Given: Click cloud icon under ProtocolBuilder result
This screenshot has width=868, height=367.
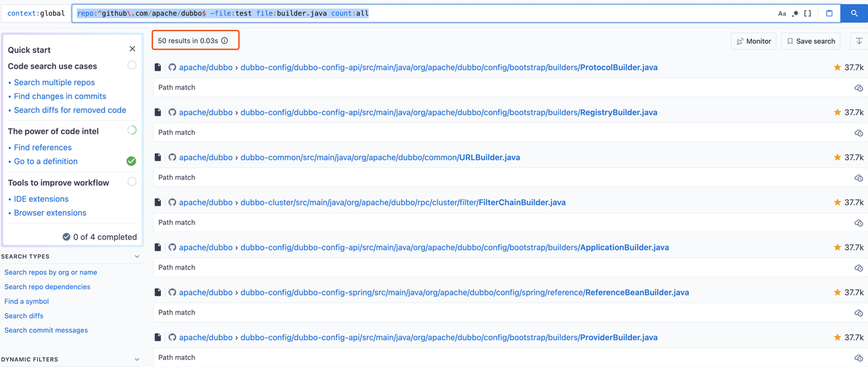Looking at the screenshot, I should click(x=859, y=87).
